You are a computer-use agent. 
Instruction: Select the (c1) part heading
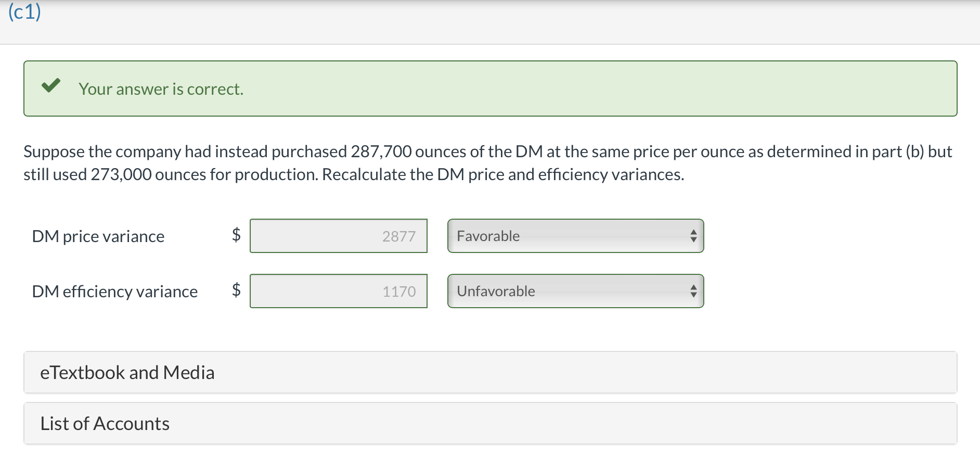[24, 12]
